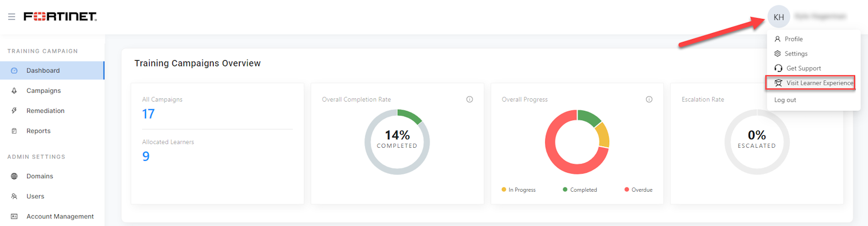Click the All Campaigns count 17

click(x=148, y=114)
